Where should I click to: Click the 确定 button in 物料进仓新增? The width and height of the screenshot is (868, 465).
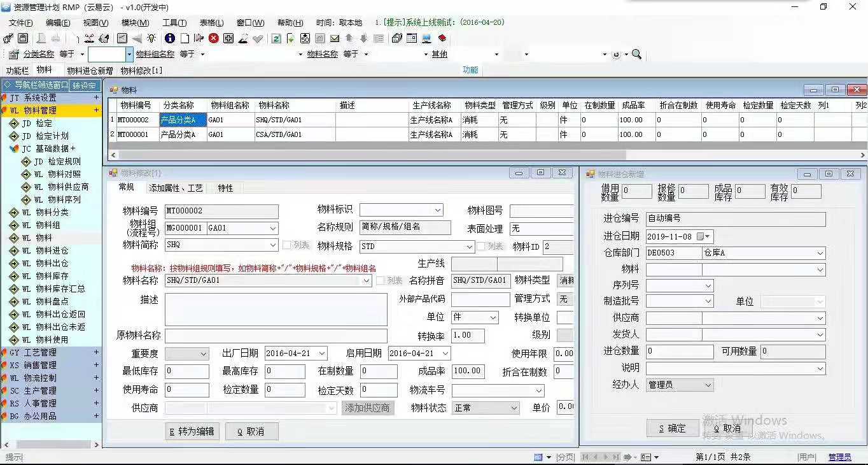[672, 429]
